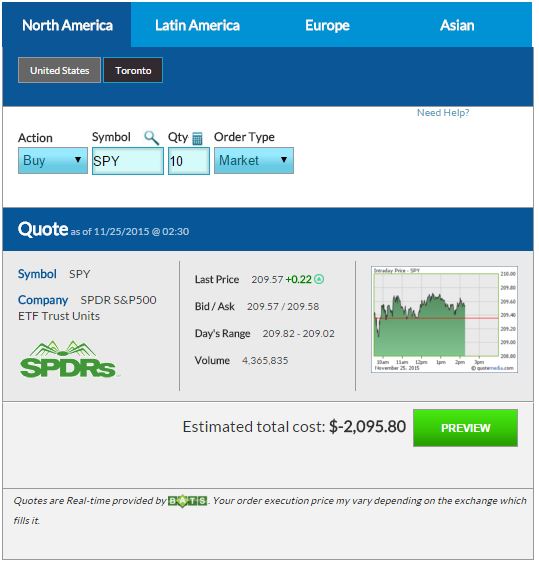Click the green up-arrow price change icon
The width and height of the screenshot is (539, 565).
point(319,279)
